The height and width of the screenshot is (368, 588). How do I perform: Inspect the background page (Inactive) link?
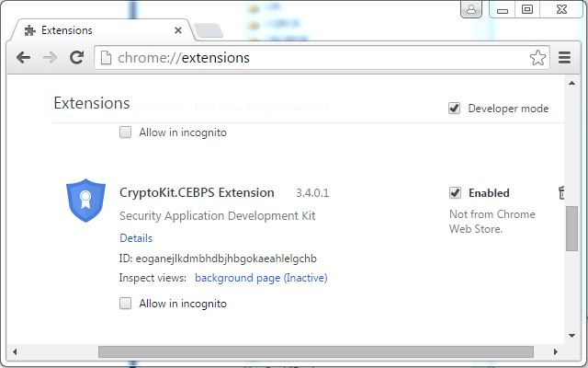(261, 278)
